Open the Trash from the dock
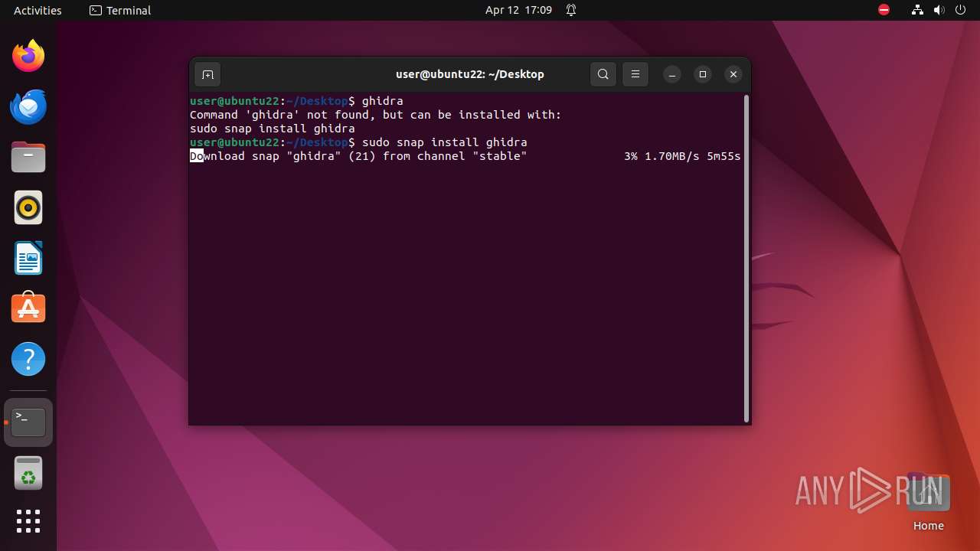Image resolution: width=980 pixels, height=551 pixels. [28, 473]
